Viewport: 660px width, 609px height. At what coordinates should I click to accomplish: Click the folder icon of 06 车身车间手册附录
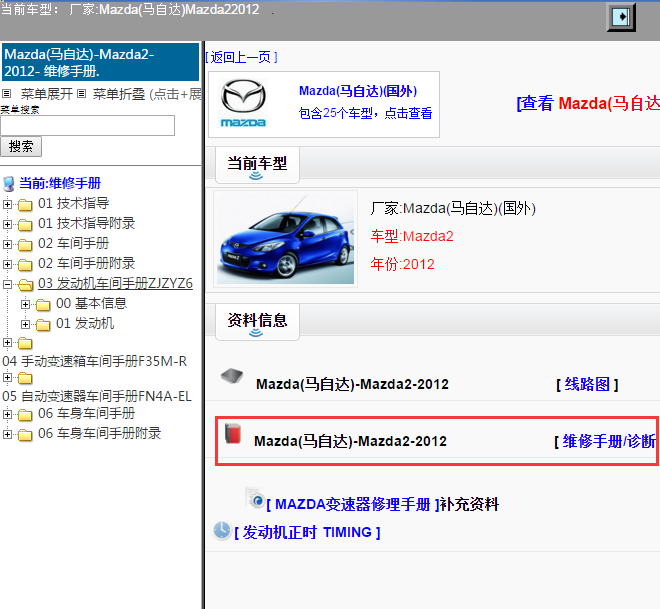coord(25,434)
